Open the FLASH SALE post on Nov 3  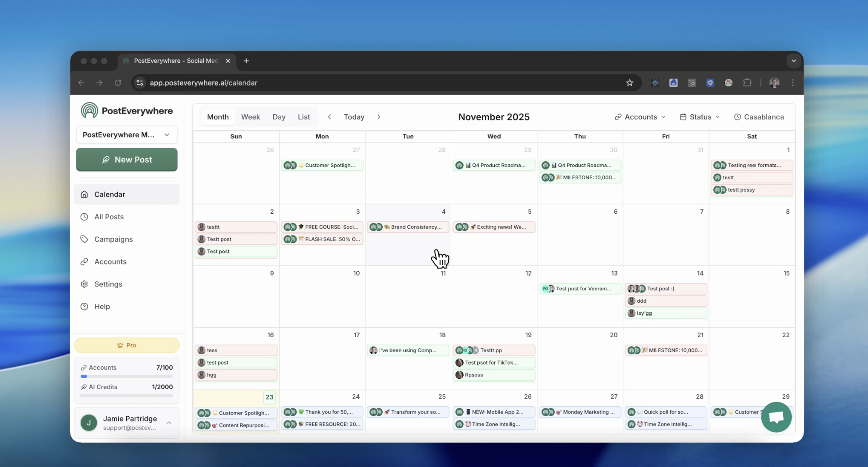tap(323, 239)
